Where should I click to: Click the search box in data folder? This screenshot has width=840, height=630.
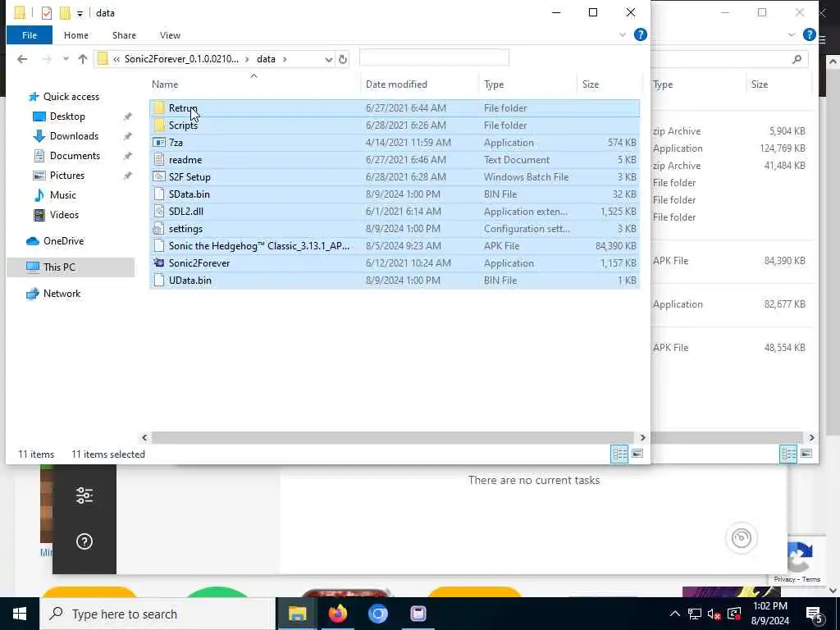coord(434,58)
